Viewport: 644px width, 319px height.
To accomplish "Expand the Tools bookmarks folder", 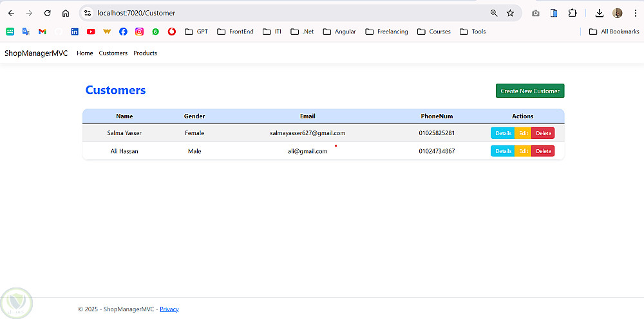I will pyautogui.click(x=473, y=32).
